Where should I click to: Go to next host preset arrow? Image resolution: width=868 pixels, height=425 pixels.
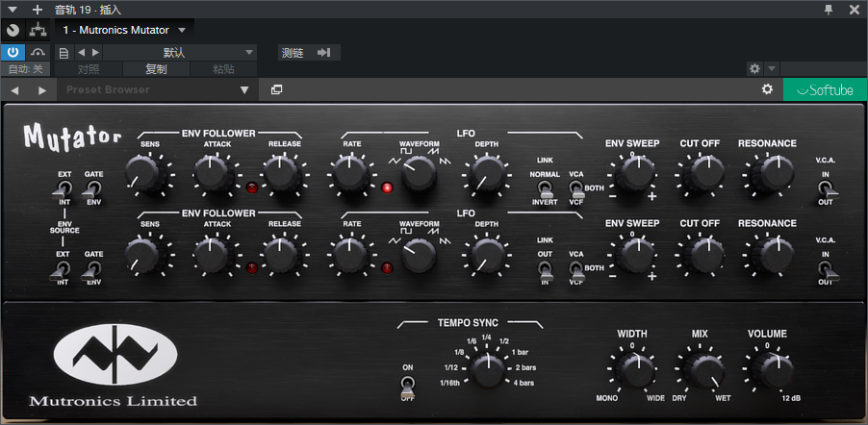[95, 53]
